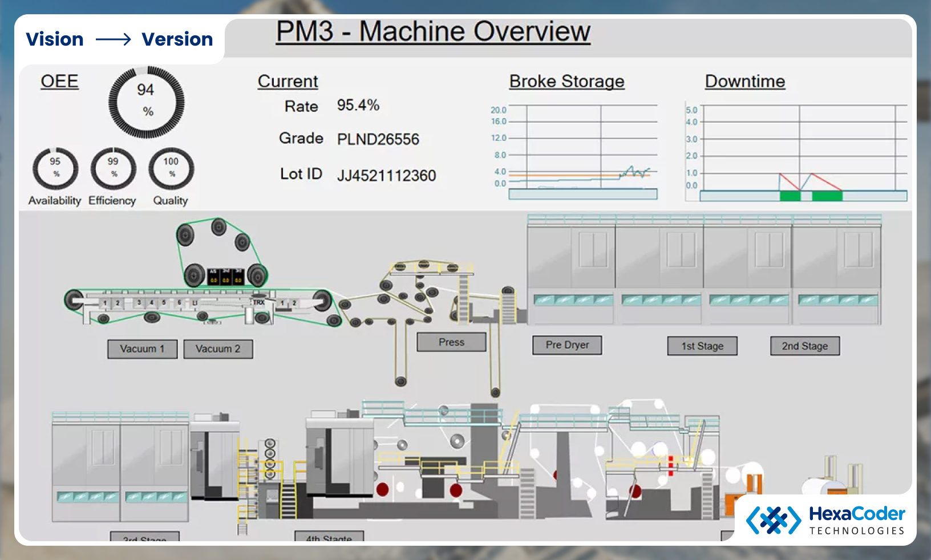Click the main 94% OEE gauge
The height and width of the screenshot is (560, 931).
click(147, 103)
